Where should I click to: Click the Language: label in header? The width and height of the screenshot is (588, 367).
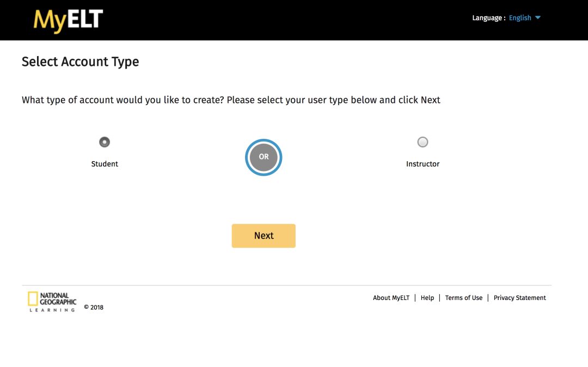pos(488,18)
